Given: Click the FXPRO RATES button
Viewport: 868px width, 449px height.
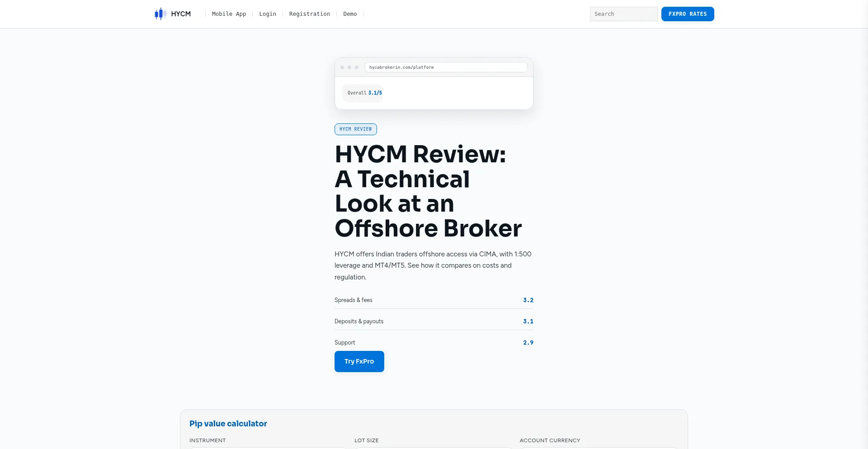Looking at the screenshot, I should tap(688, 14).
